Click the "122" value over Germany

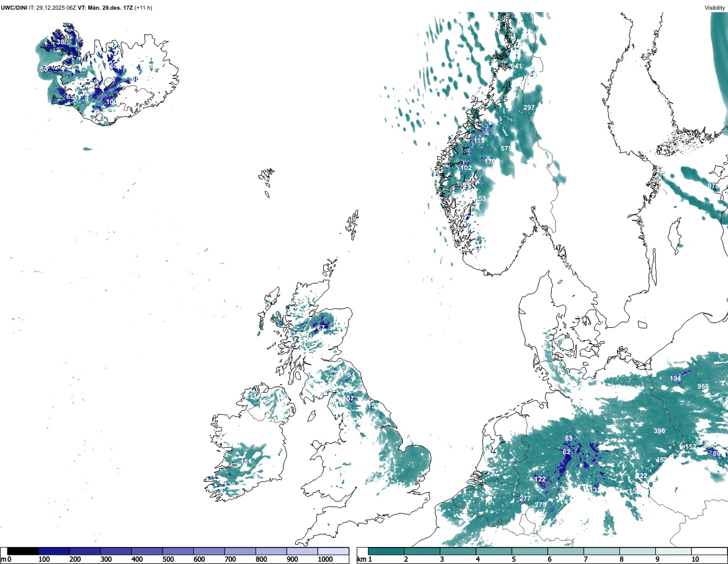click(541, 479)
